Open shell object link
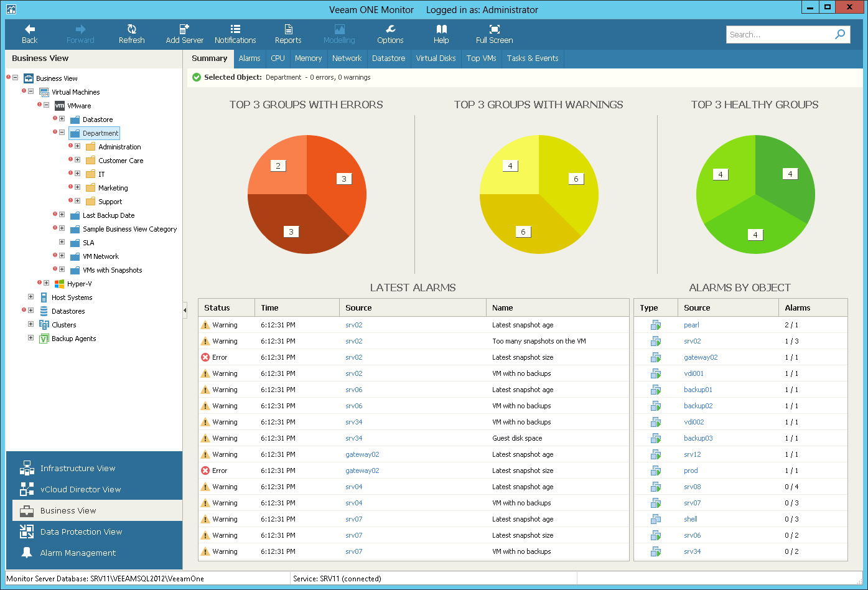Image resolution: width=868 pixels, height=590 pixels. [x=690, y=519]
